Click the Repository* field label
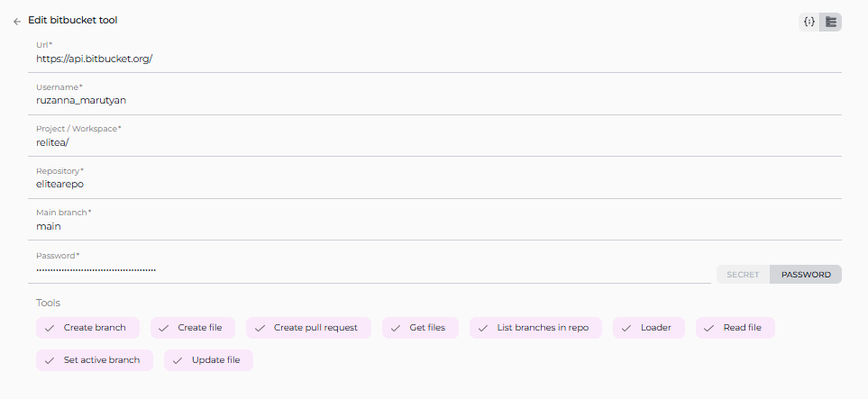 (59, 171)
